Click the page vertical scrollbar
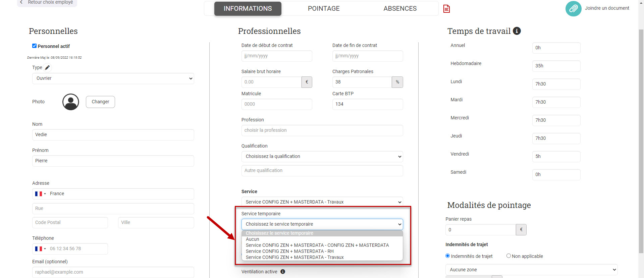The height and width of the screenshot is (278, 644). (641, 141)
